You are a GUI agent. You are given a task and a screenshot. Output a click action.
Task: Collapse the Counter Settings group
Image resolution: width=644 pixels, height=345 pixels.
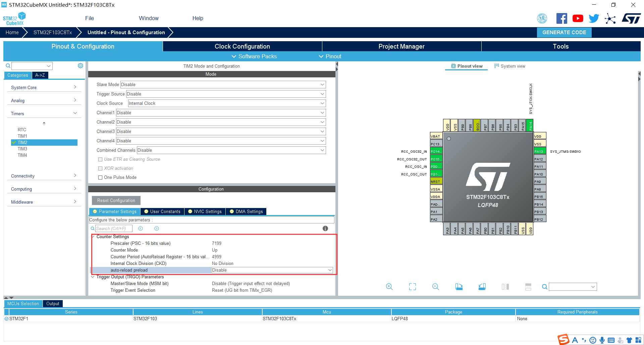93,237
